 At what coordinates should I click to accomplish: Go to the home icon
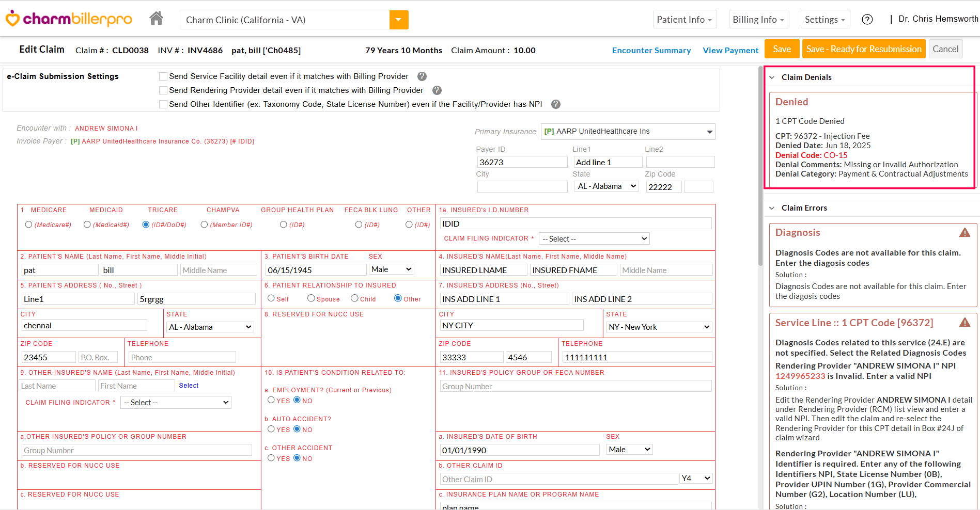pos(156,19)
